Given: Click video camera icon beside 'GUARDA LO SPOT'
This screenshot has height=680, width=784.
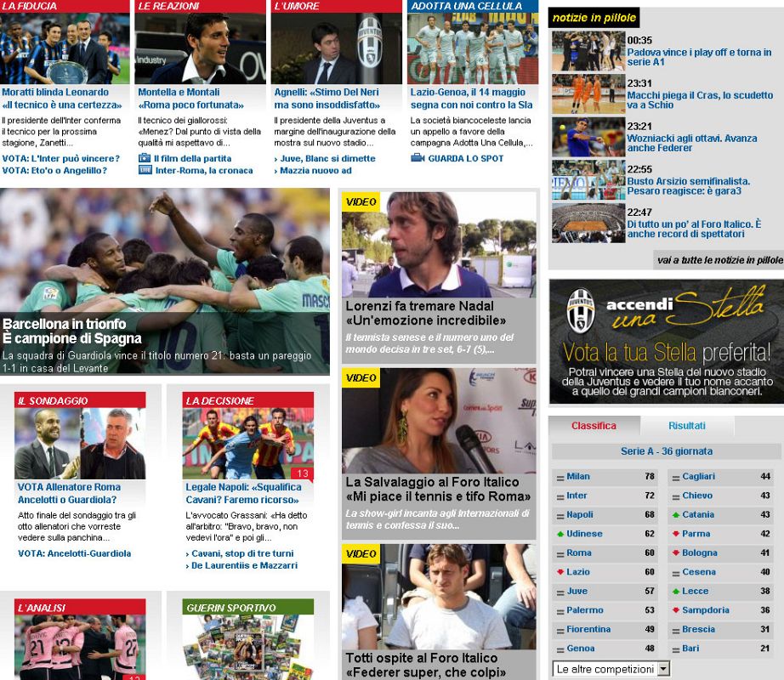Looking at the screenshot, I should coord(417,158).
